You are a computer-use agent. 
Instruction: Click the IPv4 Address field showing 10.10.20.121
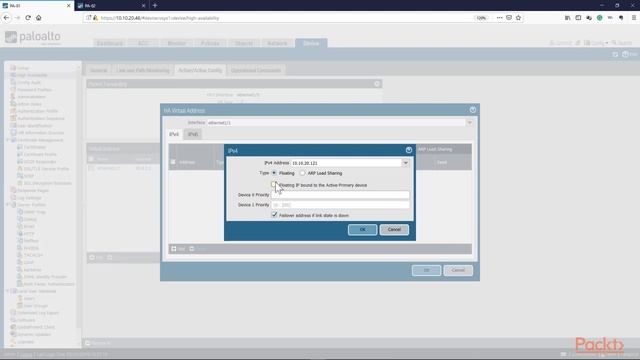[346, 163]
